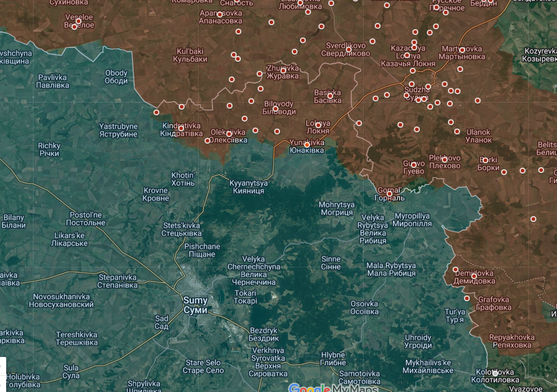557x392 pixels.
Task: Select the Stets'kivka label
Action: 181,230
